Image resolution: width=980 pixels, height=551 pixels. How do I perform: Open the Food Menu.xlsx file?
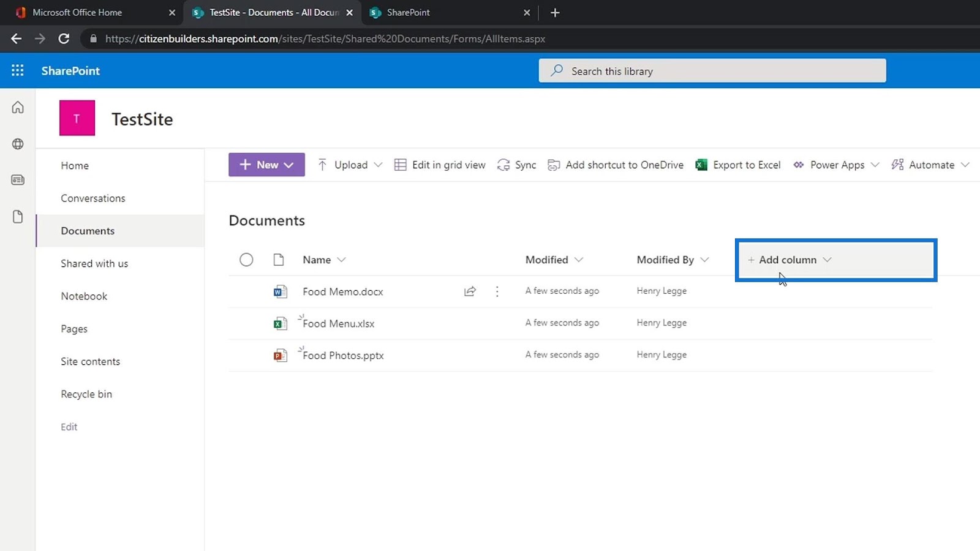pos(338,323)
